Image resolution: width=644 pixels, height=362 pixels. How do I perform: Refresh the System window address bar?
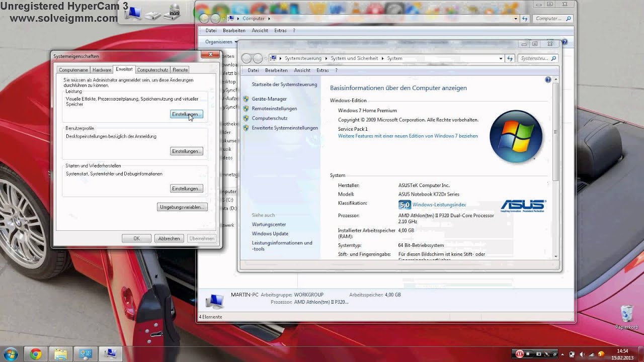[510, 58]
